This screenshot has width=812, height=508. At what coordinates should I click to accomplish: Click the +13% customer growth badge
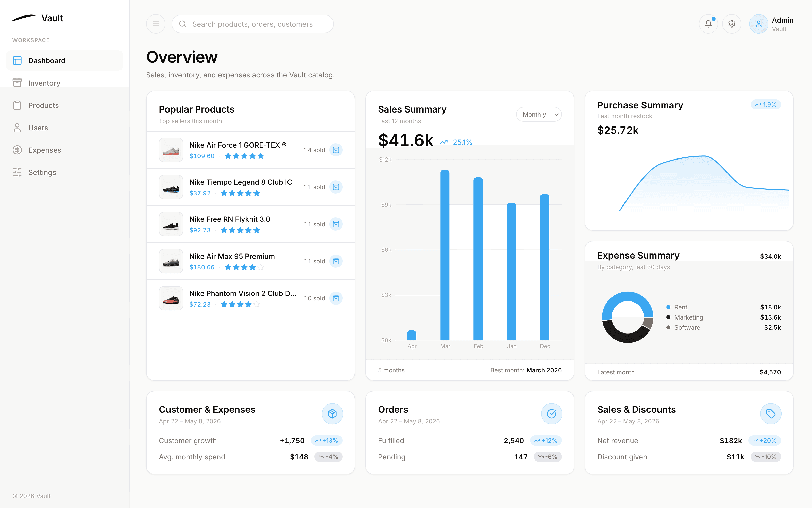pyautogui.click(x=327, y=440)
